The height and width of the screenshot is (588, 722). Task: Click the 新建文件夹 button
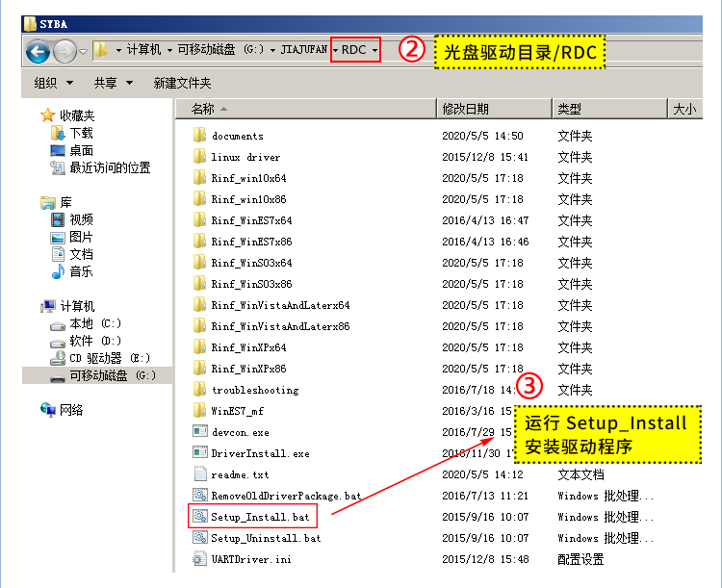coord(182,84)
